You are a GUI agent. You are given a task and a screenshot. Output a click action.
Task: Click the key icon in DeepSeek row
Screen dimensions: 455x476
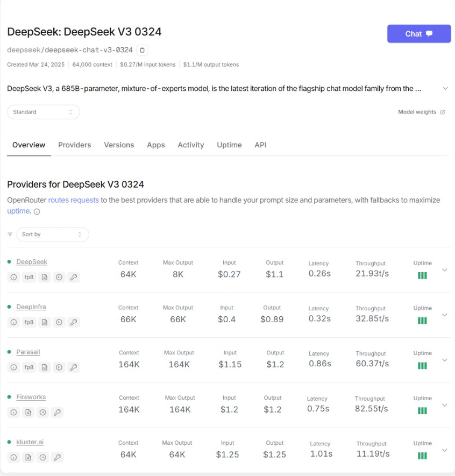(74, 277)
